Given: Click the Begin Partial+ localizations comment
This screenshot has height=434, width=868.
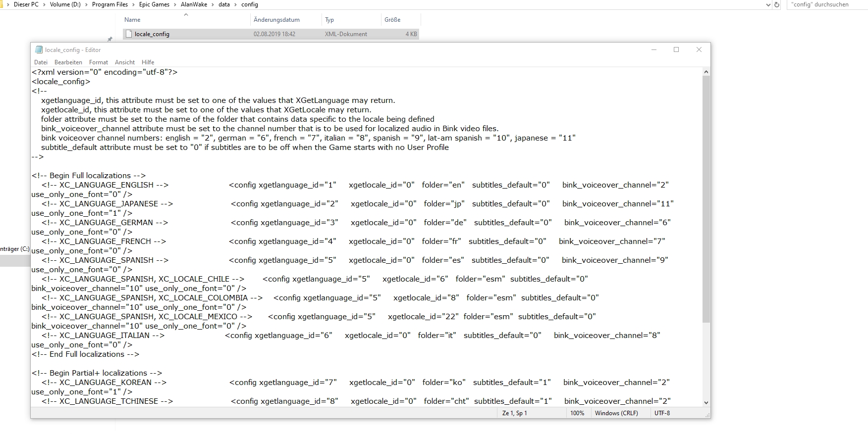Looking at the screenshot, I should pos(97,373).
